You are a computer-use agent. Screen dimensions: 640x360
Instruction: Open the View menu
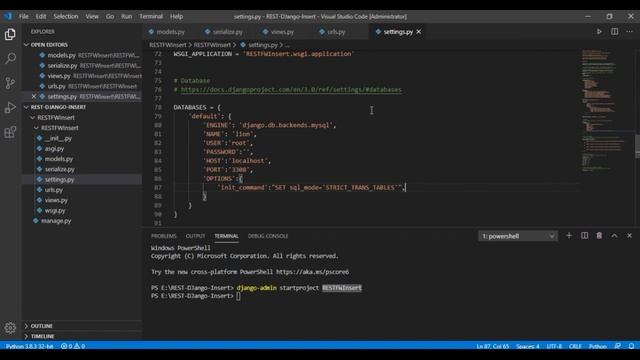tap(92, 16)
